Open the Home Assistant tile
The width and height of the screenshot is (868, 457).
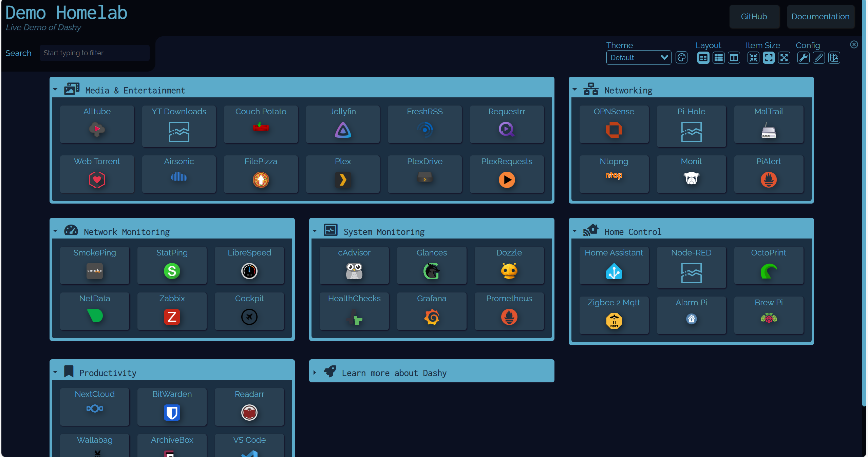614,265
